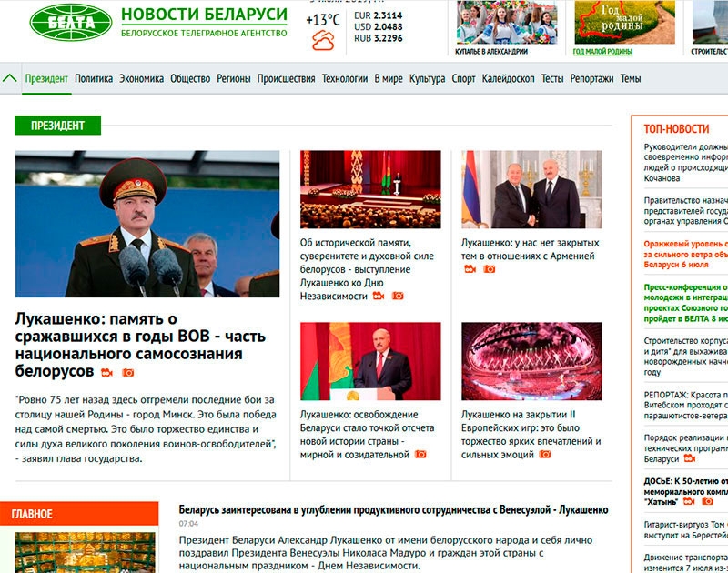
Task: Open photo icon of the Armenia relations article
Action: tap(490, 269)
